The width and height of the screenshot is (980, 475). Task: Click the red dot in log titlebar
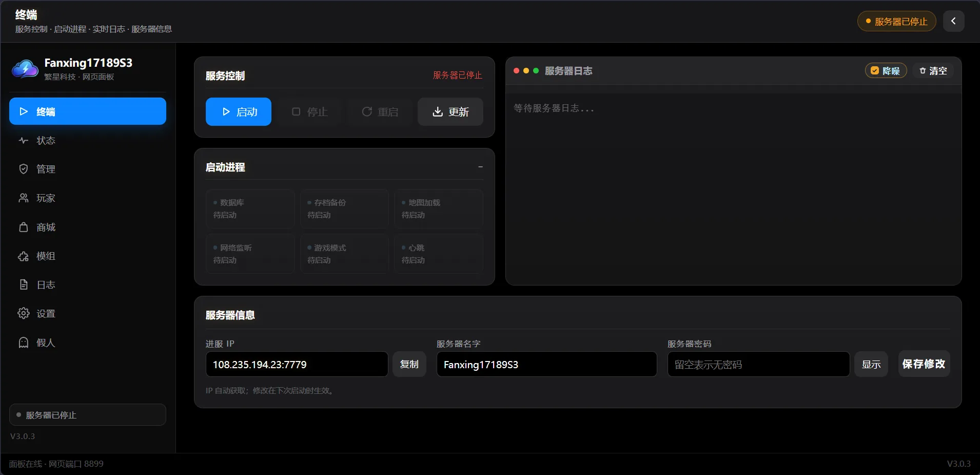point(516,71)
